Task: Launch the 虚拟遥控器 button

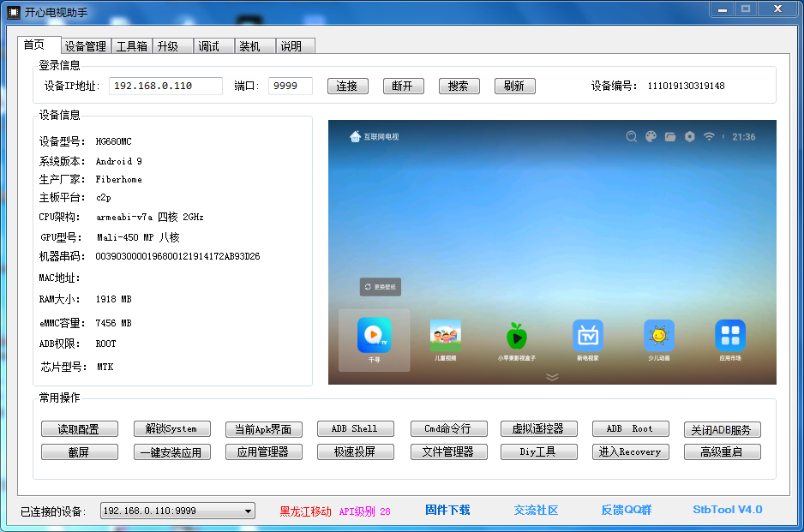Action: coord(539,428)
